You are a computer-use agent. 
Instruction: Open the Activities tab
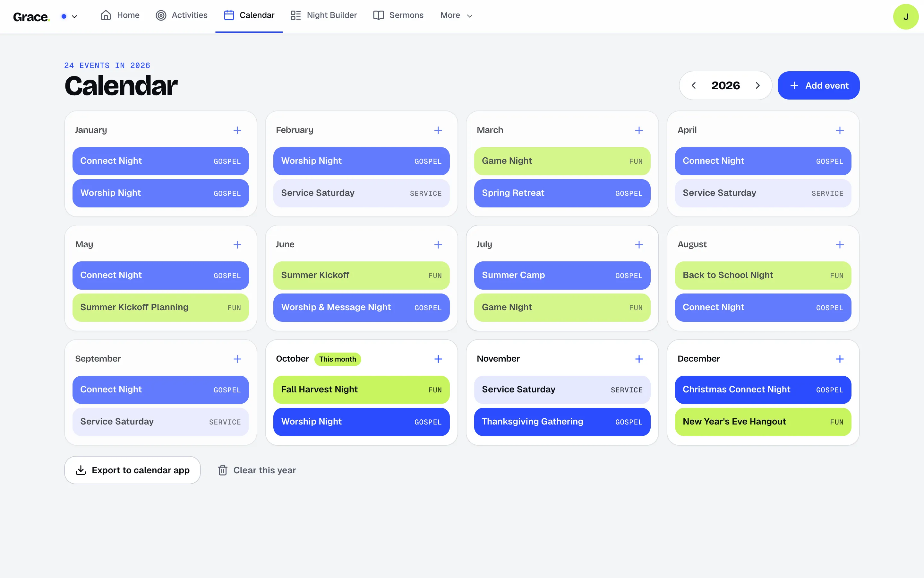[x=181, y=15]
